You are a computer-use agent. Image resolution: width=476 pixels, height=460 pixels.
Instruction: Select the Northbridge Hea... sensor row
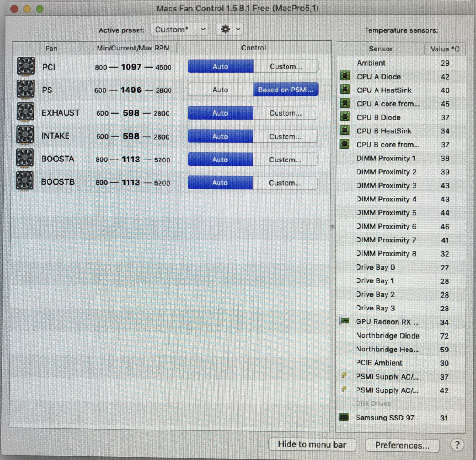(401, 349)
